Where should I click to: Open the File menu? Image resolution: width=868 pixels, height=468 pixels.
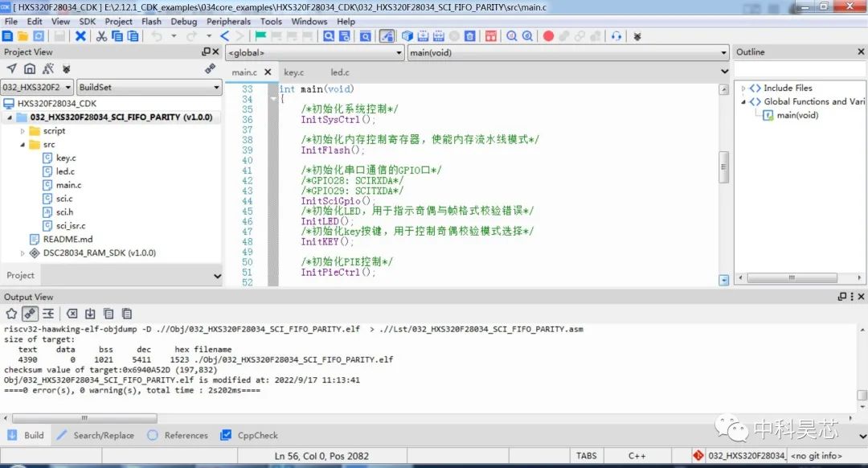point(11,22)
